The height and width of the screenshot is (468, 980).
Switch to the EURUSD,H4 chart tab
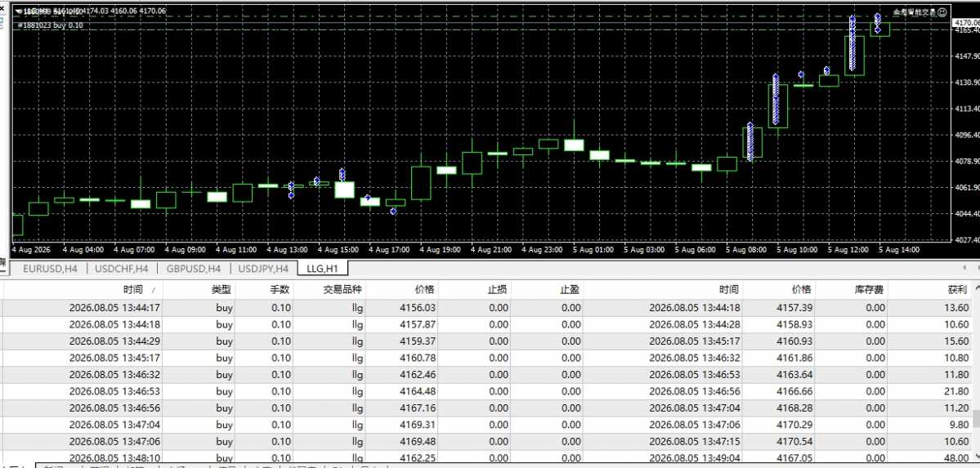[x=50, y=269]
